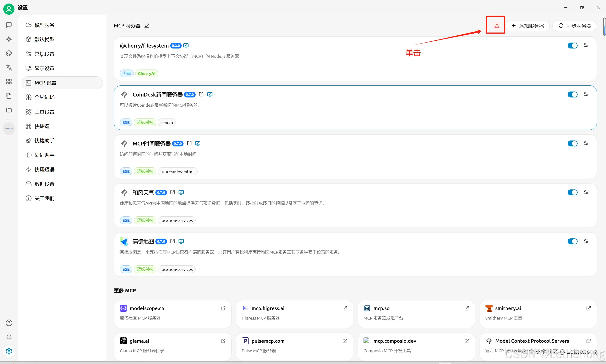Open the knowledge folder icon in sidebar
The height and width of the screenshot is (364, 606).
point(9,110)
